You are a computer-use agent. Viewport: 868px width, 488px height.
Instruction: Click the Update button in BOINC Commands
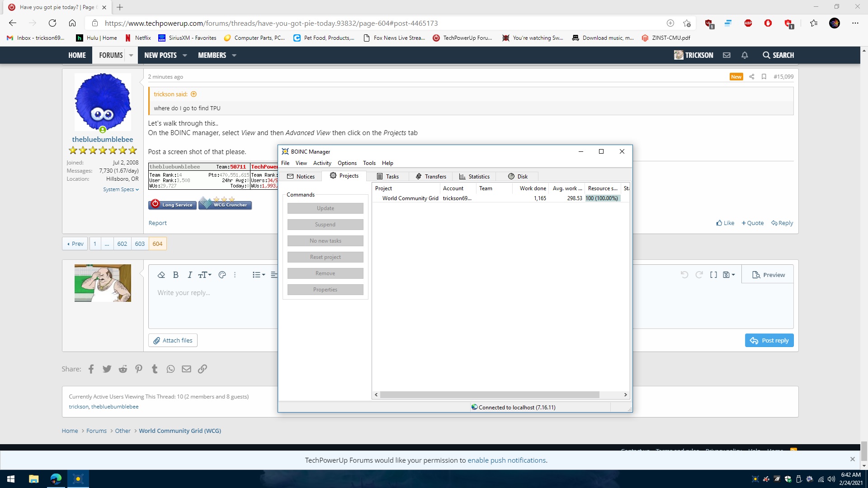[x=325, y=208]
